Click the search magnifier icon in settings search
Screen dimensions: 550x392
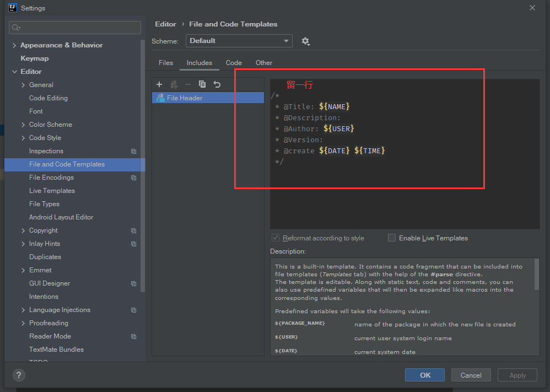coord(16,28)
